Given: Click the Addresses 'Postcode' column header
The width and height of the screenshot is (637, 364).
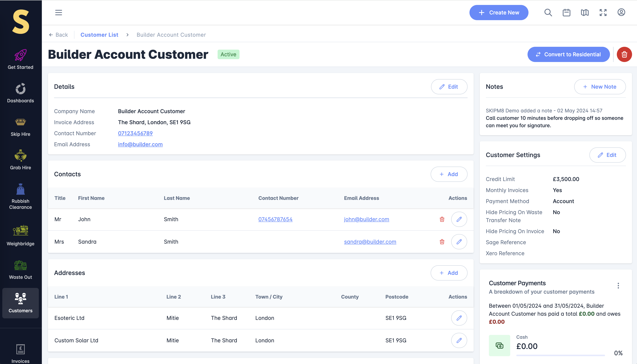Looking at the screenshot, I should [x=397, y=297].
